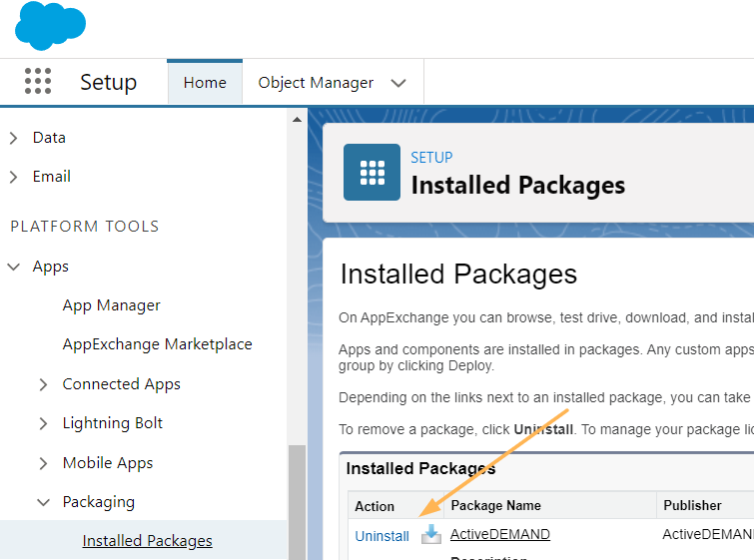The height and width of the screenshot is (560, 754).
Task: Select Installed Packages in sidebar
Action: pyautogui.click(x=147, y=541)
